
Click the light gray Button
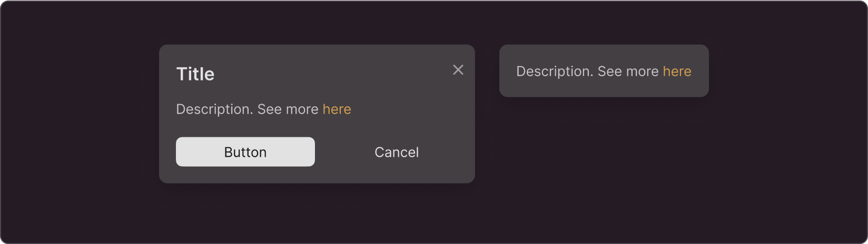245,152
